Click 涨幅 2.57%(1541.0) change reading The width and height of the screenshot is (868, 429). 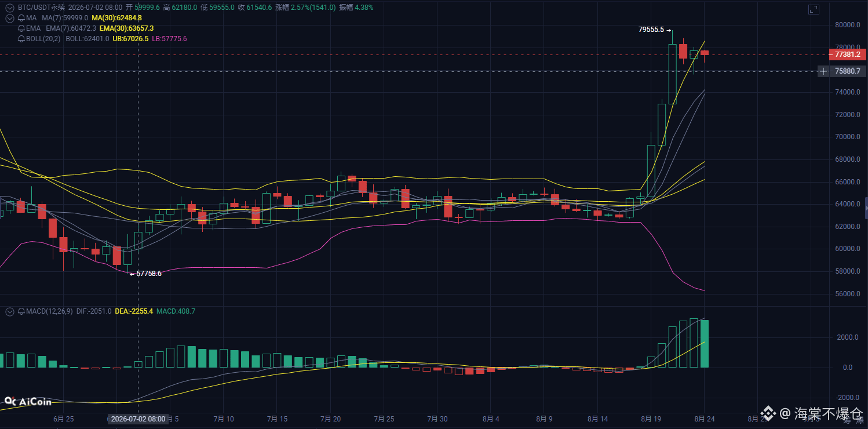point(304,8)
